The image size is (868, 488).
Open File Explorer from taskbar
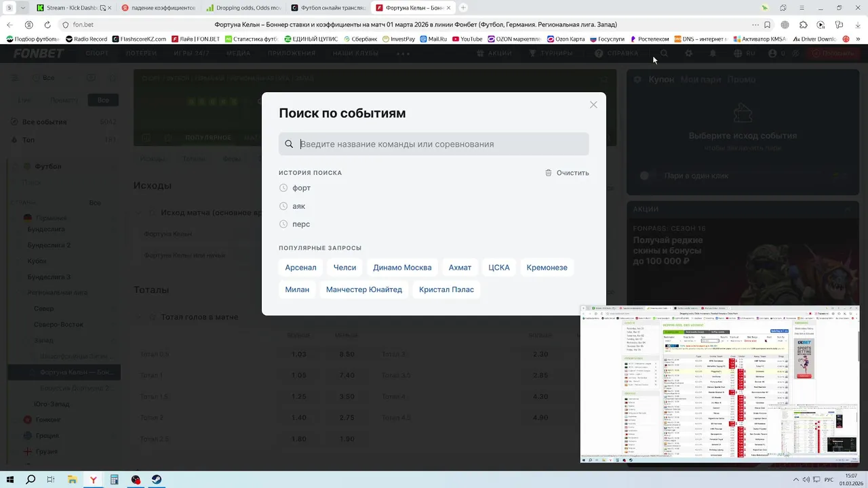pos(72,479)
